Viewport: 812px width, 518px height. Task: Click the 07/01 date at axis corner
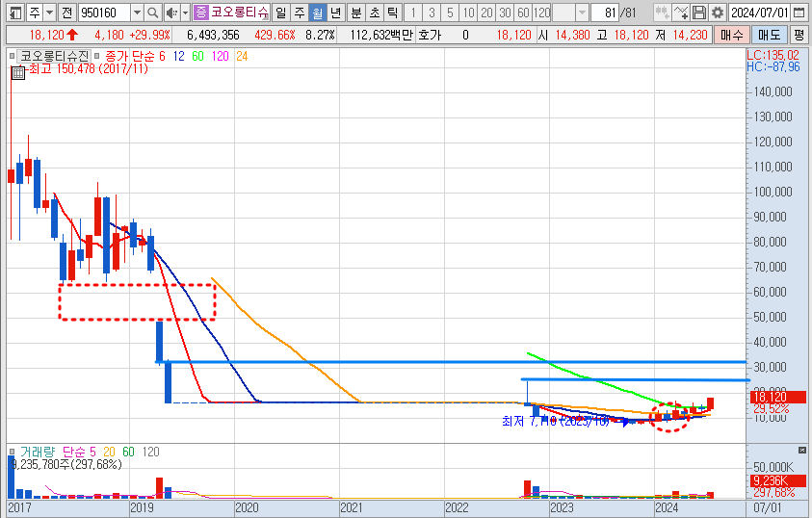pyautogui.click(x=768, y=507)
